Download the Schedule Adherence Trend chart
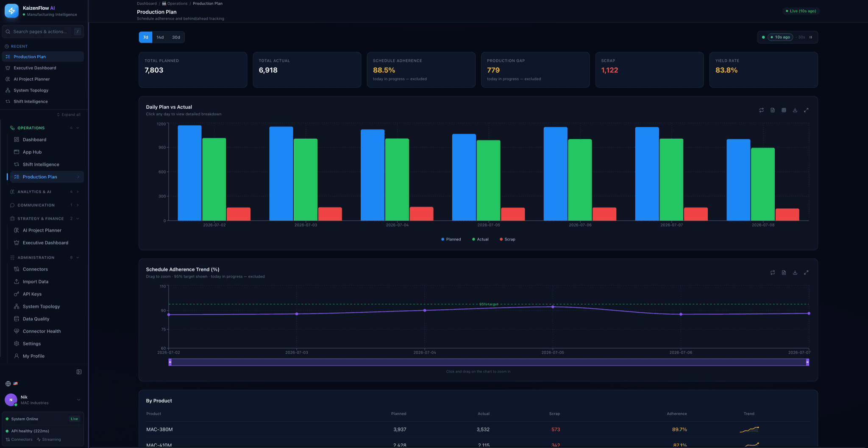Image resolution: width=868 pixels, height=448 pixels. 795,273
